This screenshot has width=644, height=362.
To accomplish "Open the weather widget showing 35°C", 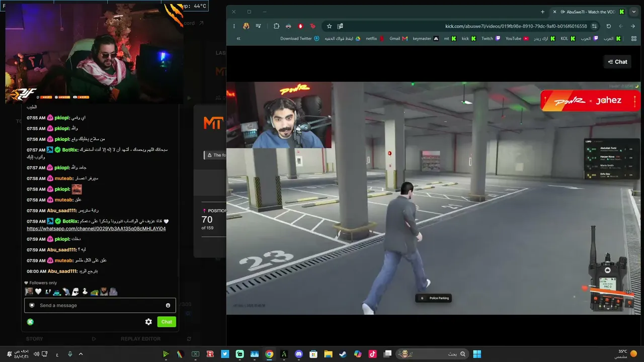I will [x=626, y=354].
